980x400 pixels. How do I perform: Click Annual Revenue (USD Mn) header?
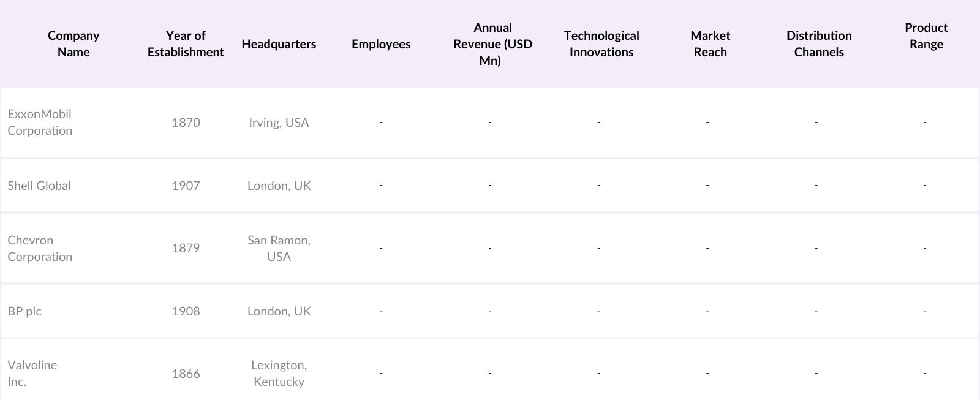492,43
